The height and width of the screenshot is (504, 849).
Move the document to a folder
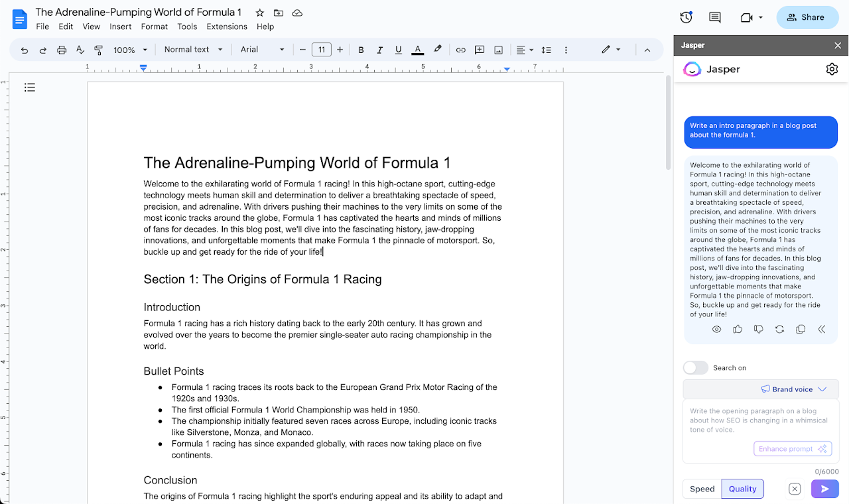point(279,13)
